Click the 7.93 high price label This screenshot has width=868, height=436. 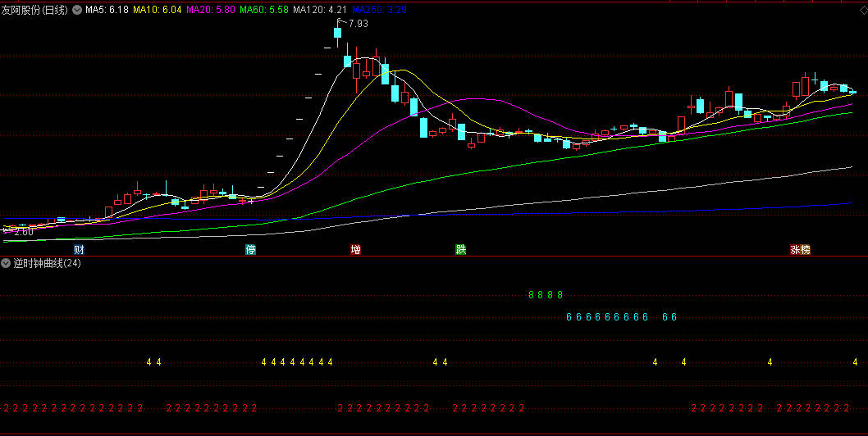[357, 25]
